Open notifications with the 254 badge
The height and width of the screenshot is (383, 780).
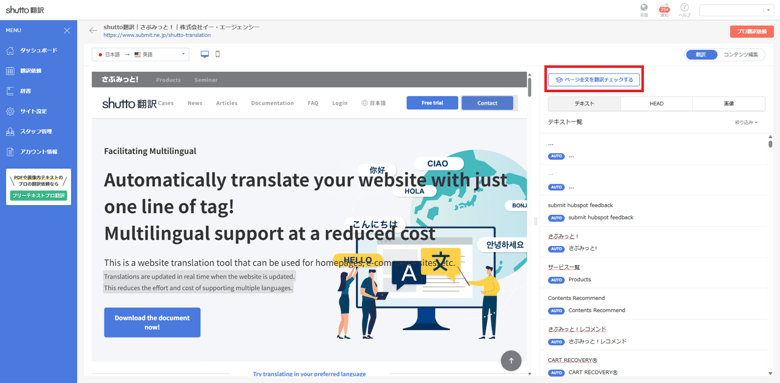coord(664,9)
